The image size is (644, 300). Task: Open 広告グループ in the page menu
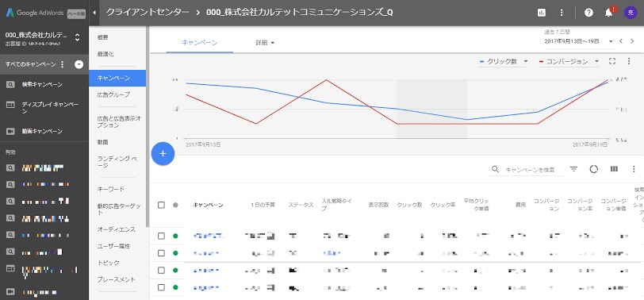(113, 94)
